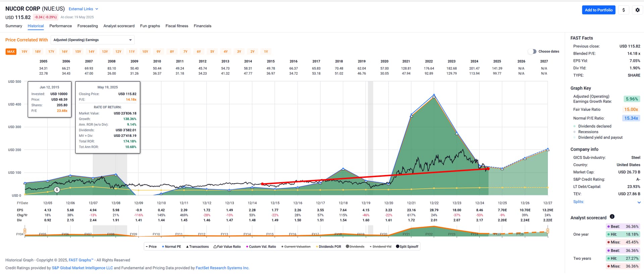644x275 pixels.
Task: Toggle the Price legend item
Action: click(x=151, y=246)
